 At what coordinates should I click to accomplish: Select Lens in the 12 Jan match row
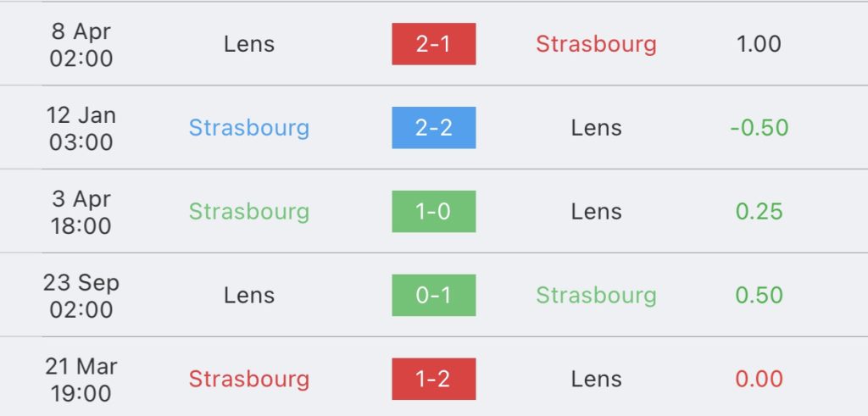click(x=596, y=128)
